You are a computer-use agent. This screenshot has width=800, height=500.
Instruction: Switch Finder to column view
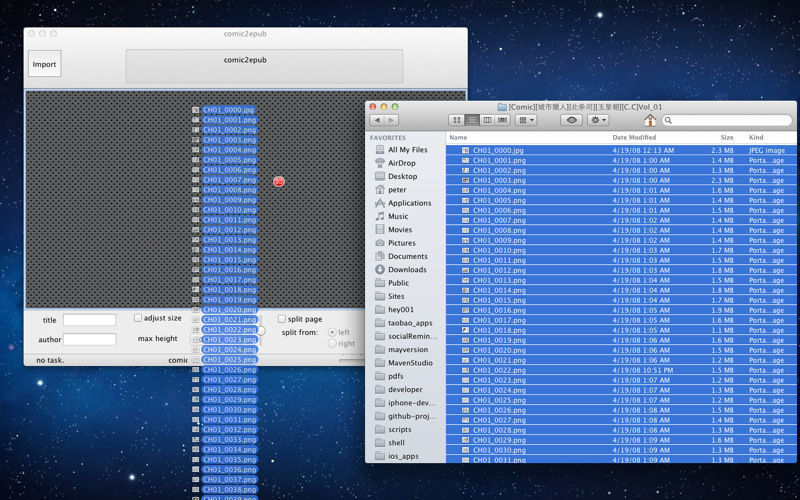(x=487, y=120)
